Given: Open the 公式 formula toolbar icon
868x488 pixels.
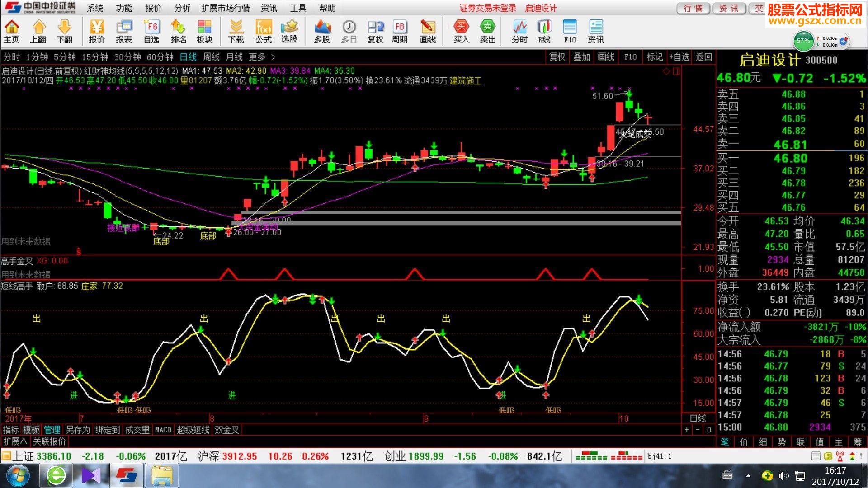Looking at the screenshot, I should click(264, 31).
